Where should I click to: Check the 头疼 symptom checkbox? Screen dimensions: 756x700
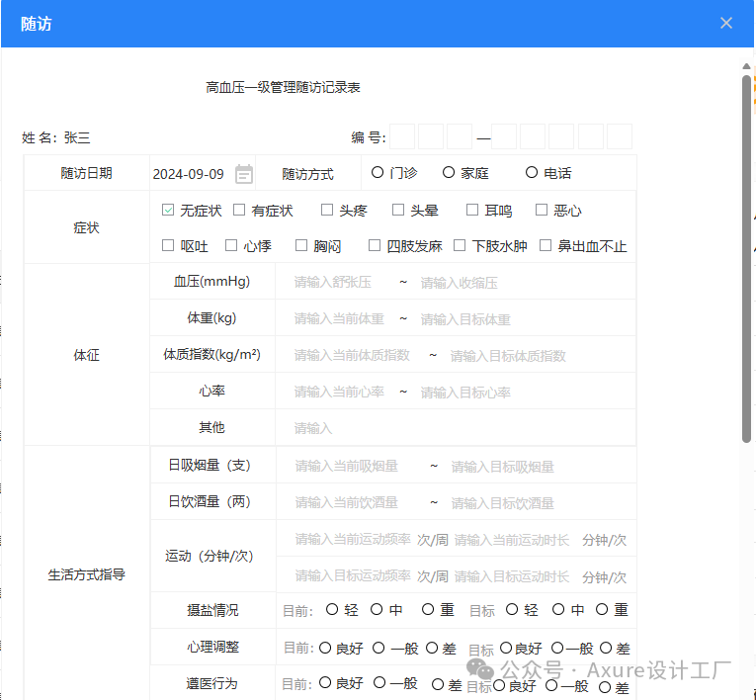coord(327,210)
